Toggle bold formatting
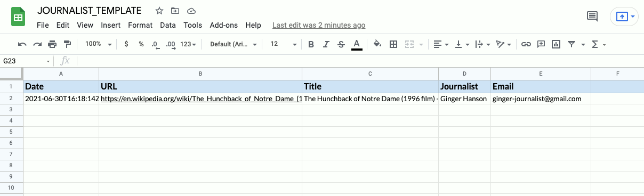This screenshot has height=196, width=644. pyautogui.click(x=311, y=44)
